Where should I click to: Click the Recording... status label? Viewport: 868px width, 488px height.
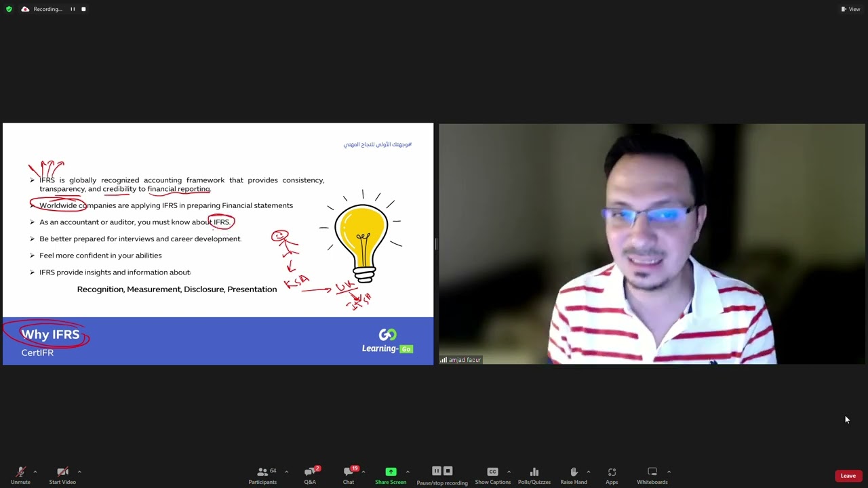point(47,9)
